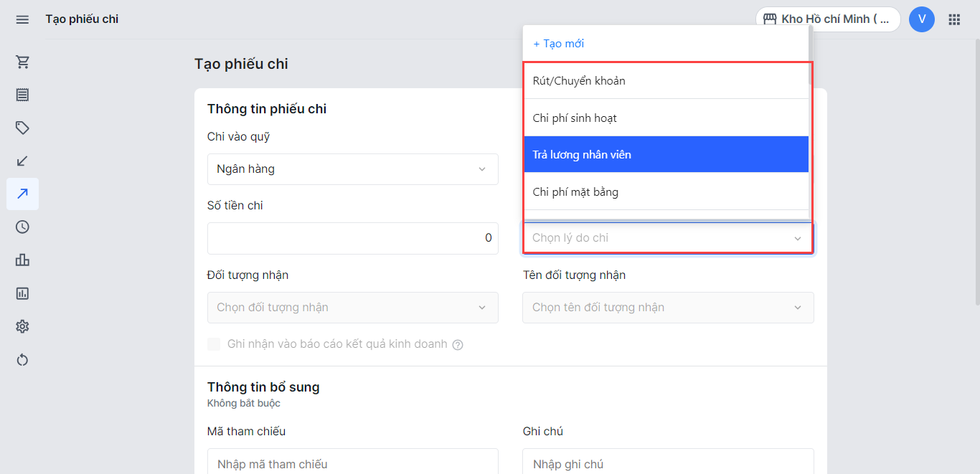Screen dimensions: 980x474
Task: Open the hamburger menu icon
Action: 22,19
